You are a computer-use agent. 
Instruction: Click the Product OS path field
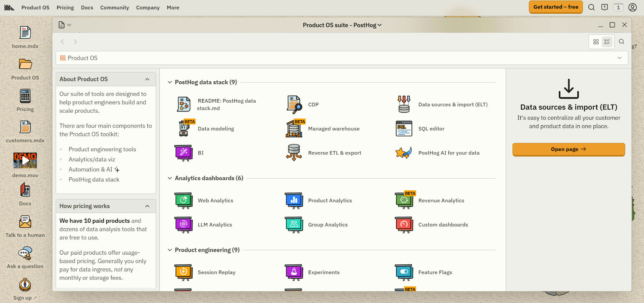(342, 58)
